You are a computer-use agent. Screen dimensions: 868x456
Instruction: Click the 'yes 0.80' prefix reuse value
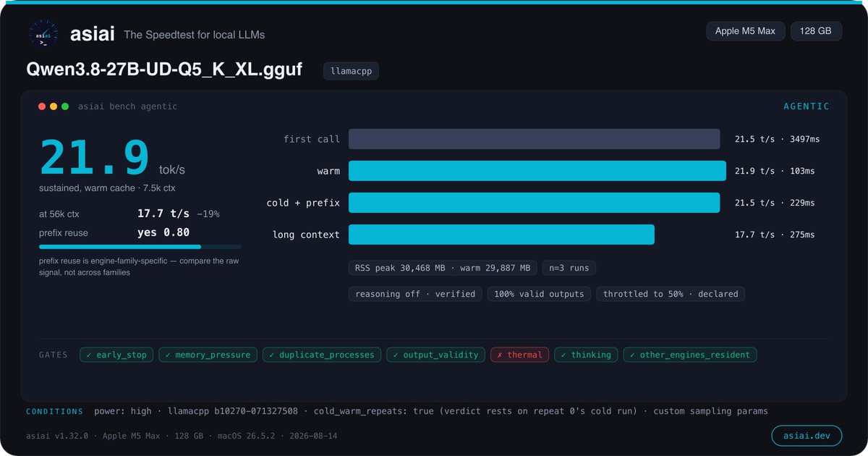click(163, 232)
